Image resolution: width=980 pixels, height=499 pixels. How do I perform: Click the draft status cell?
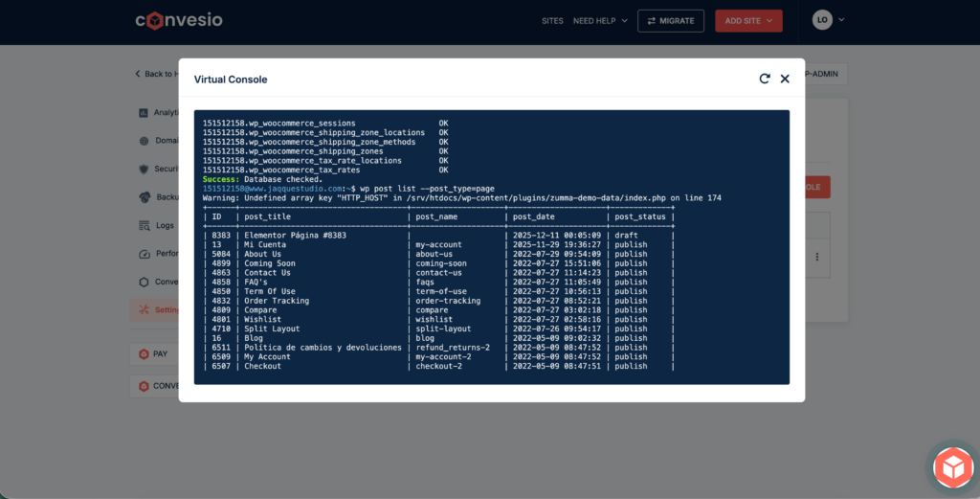coord(626,235)
